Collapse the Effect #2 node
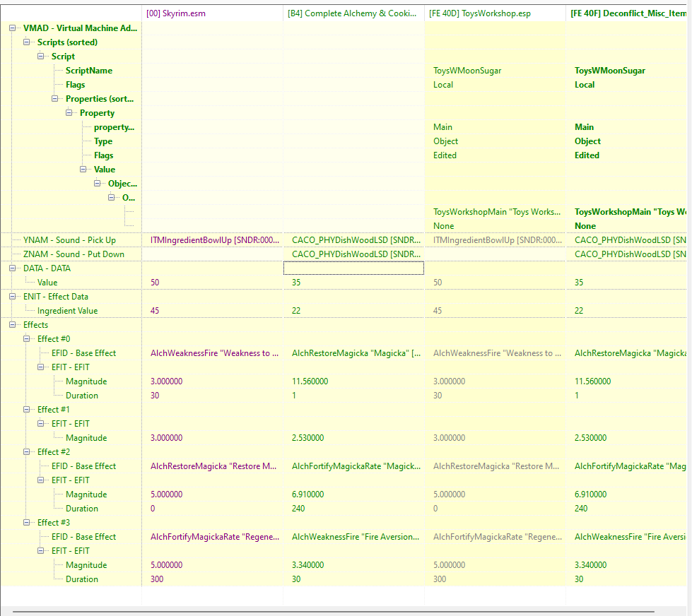692x616 pixels. coord(26,451)
